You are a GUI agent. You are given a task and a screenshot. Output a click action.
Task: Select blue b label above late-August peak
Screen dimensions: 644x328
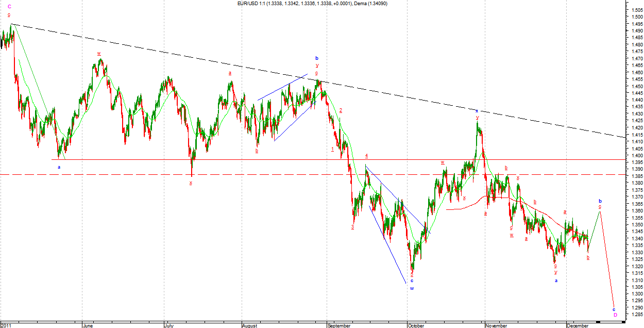point(317,58)
